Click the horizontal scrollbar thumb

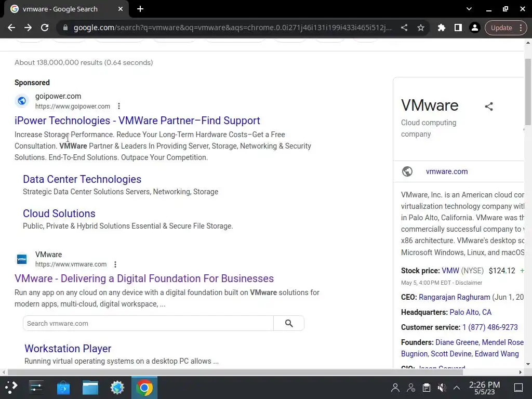235,372
